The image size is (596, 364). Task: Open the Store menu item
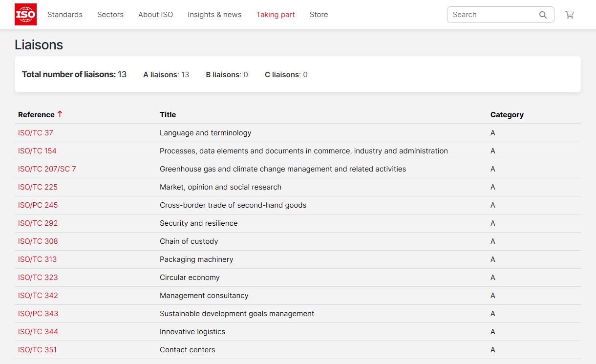click(319, 15)
